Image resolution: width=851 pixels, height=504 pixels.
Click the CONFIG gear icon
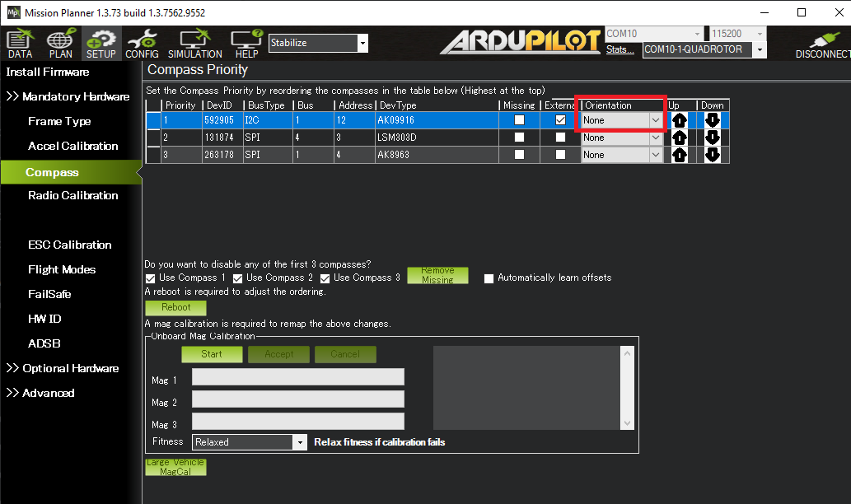[x=142, y=42]
